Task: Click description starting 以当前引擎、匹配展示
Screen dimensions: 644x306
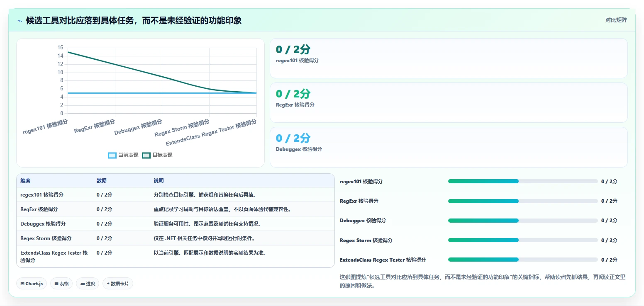Action: point(210,253)
